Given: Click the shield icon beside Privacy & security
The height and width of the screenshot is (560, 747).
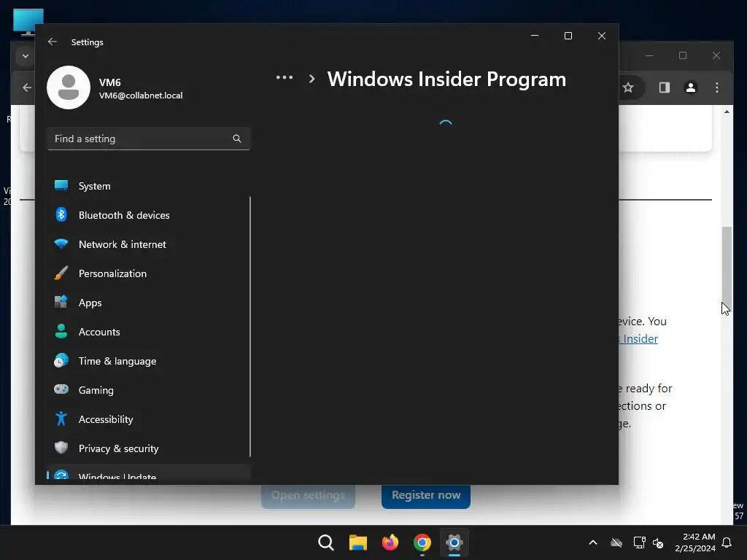Looking at the screenshot, I should (61, 448).
